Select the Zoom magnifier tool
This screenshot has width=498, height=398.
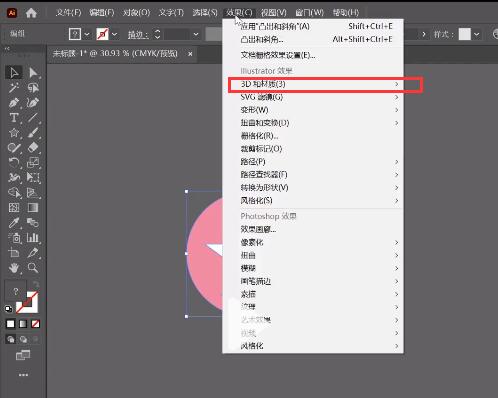33,268
